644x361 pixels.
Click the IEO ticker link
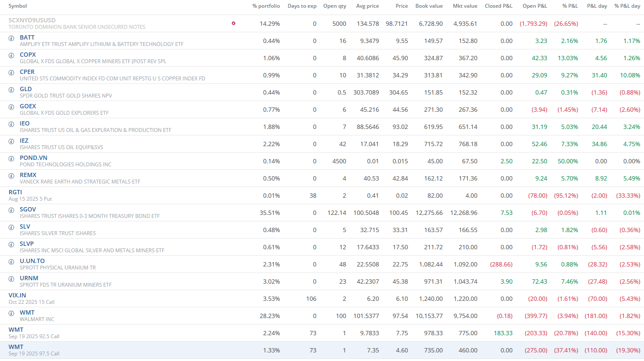coord(24,123)
